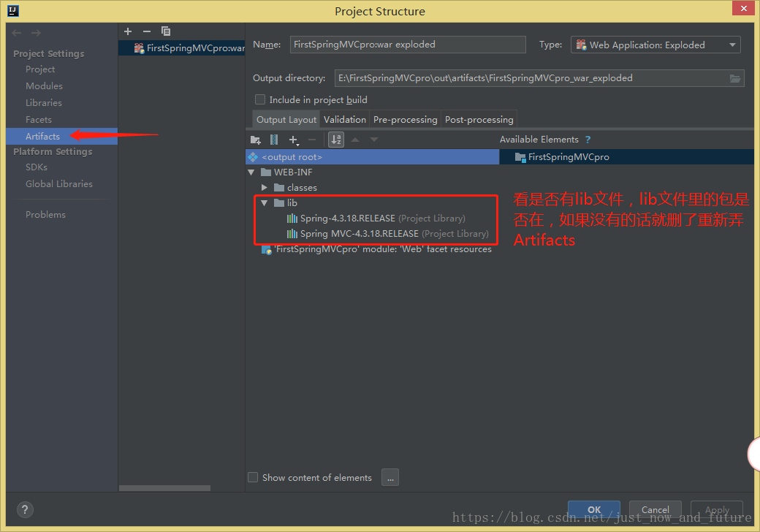Move selected layout element up
760x532 pixels.
pos(355,140)
